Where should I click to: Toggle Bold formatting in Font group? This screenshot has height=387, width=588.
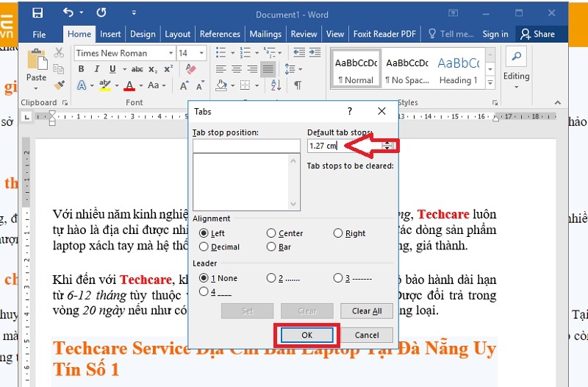coord(82,69)
